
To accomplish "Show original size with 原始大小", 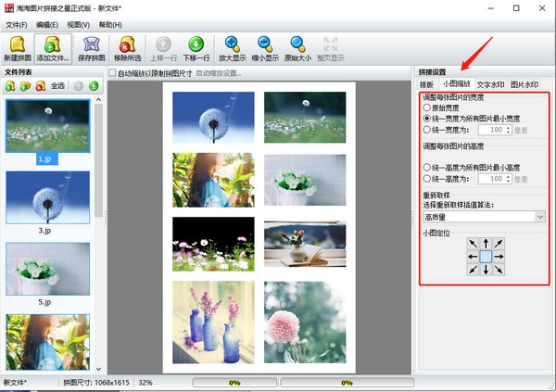I will pyautogui.click(x=297, y=48).
